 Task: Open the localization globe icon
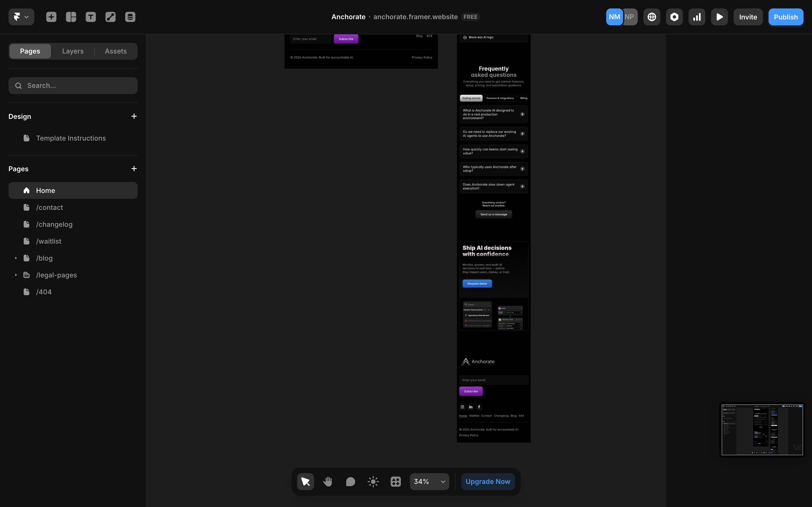652,16
